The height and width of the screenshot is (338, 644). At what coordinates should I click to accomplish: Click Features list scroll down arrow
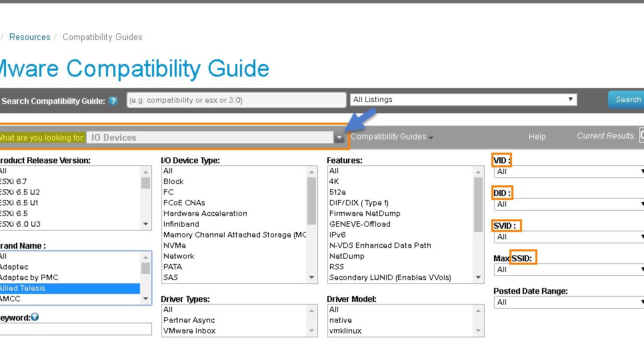(479, 277)
